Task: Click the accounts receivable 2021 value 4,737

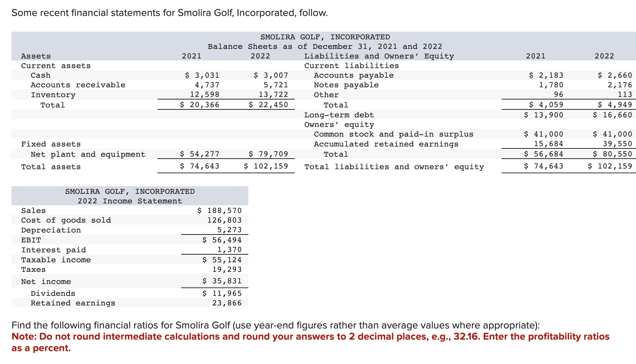Action: point(207,85)
